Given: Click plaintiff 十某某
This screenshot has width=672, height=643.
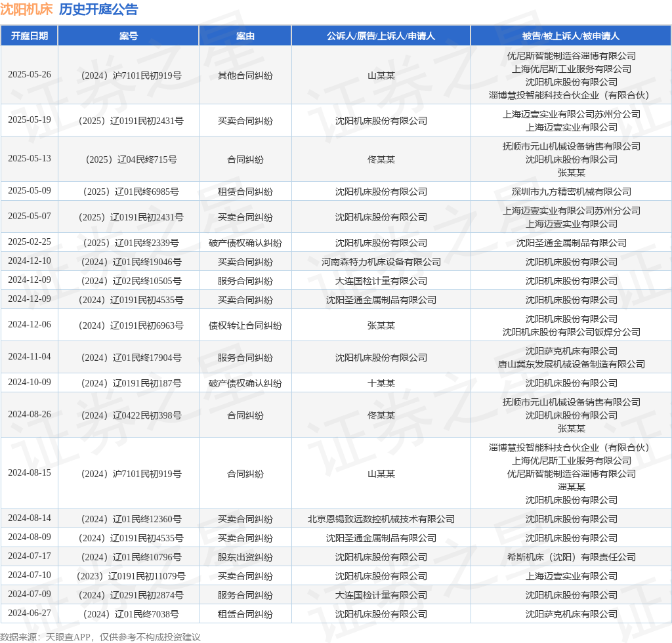Looking at the screenshot, I should (x=381, y=383).
